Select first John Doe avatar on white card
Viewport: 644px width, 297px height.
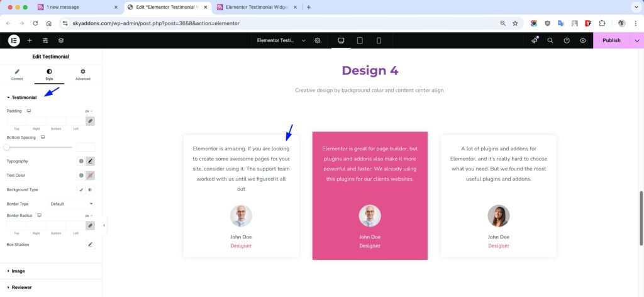(241, 216)
